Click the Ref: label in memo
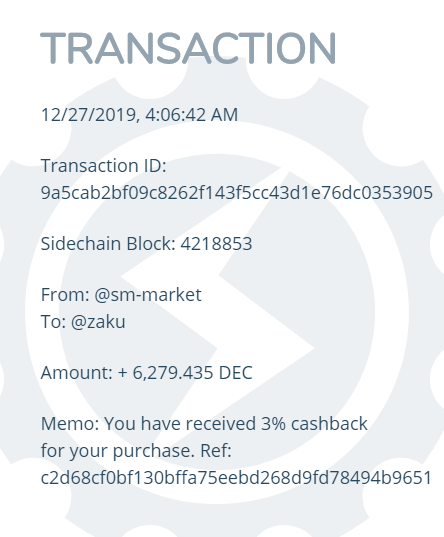The height and width of the screenshot is (537, 444). coord(216,451)
